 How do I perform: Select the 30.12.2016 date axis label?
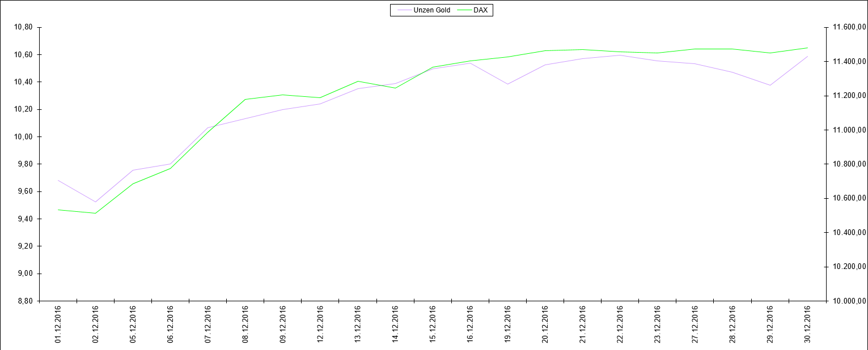807,325
